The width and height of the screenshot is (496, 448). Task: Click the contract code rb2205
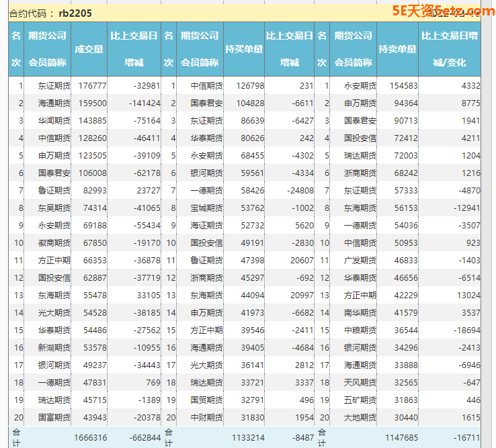(75, 13)
